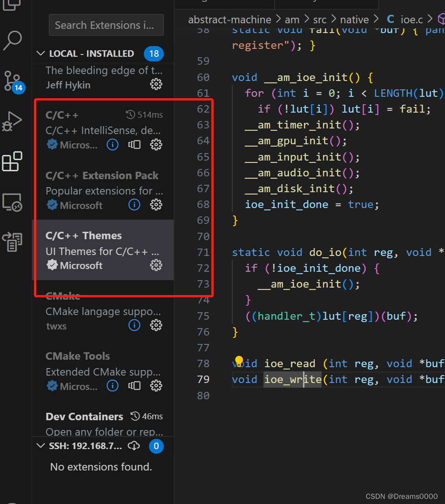This screenshot has height=504, width=445.
Task: Click the __am_gpu_init() call
Action: click(x=296, y=141)
